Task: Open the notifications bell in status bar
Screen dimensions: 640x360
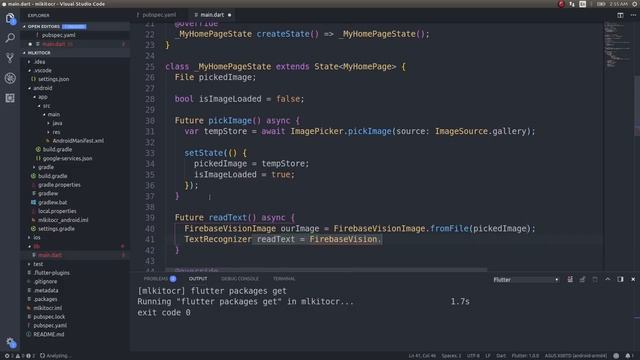Action: point(629,356)
